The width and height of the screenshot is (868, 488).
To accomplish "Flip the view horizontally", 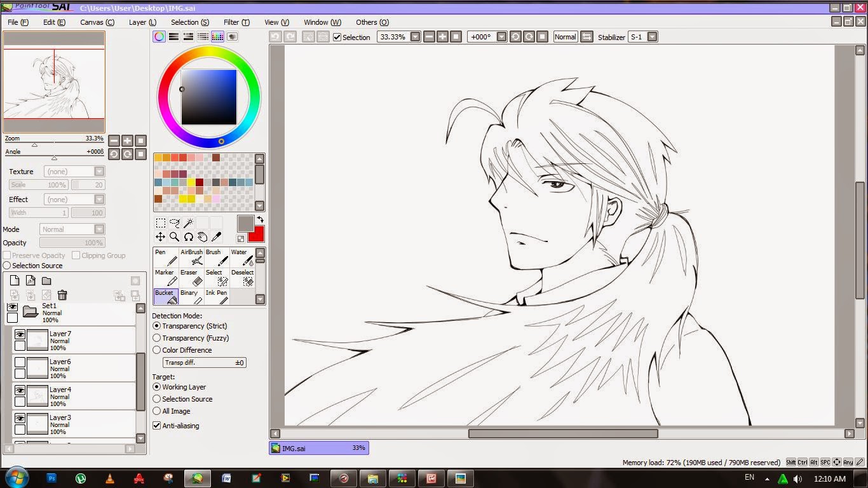I will point(587,37).
